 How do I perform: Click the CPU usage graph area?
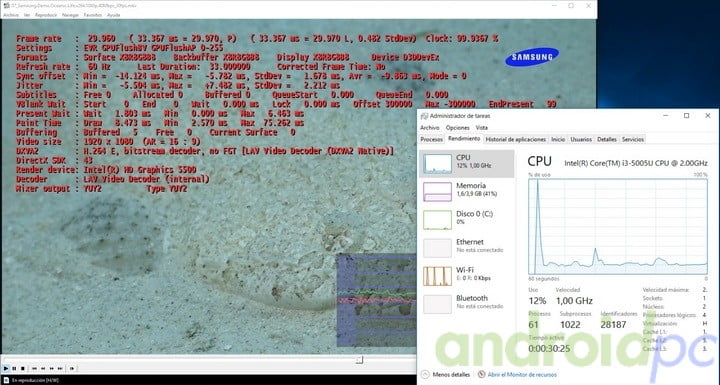coord(618,226)
